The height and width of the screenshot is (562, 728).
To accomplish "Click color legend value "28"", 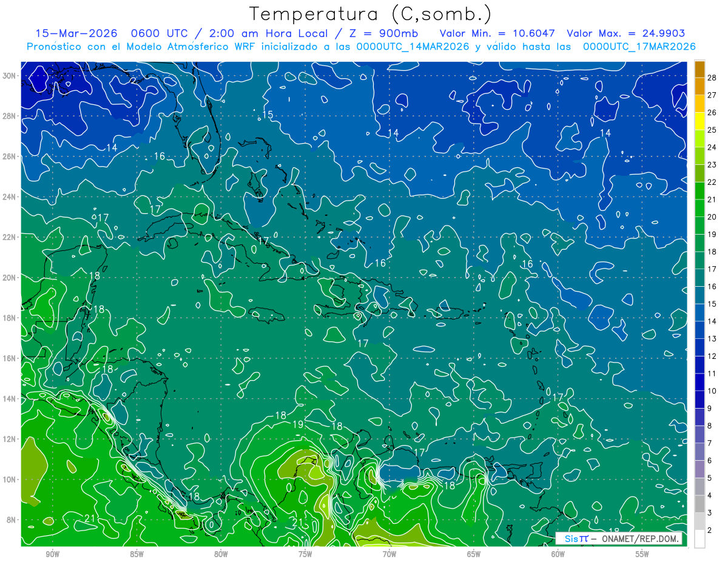I will point(712,78).
